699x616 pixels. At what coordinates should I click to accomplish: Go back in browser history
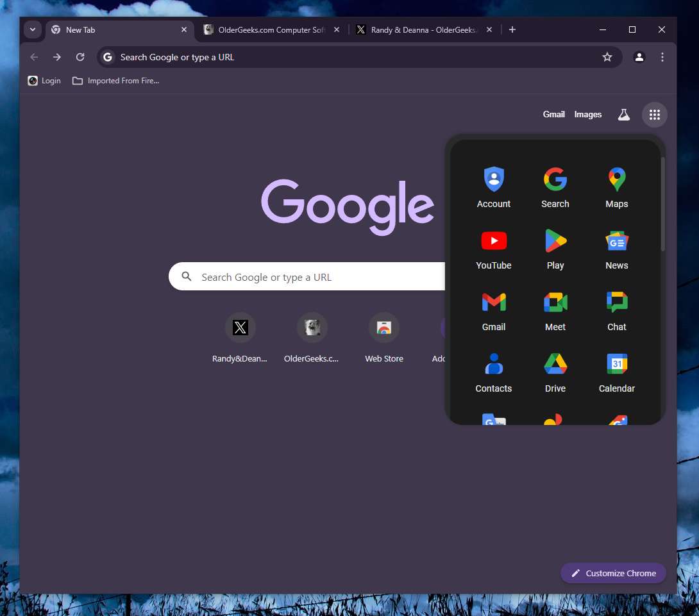[34, 57]
